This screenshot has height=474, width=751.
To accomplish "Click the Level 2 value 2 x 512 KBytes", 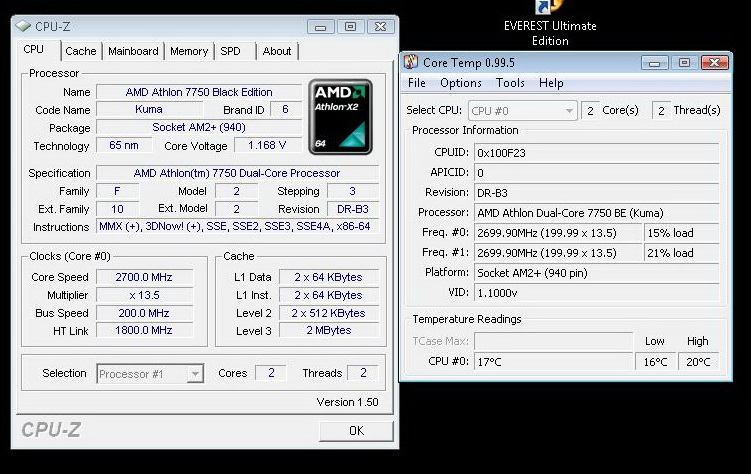I will (x=329, y=313).
